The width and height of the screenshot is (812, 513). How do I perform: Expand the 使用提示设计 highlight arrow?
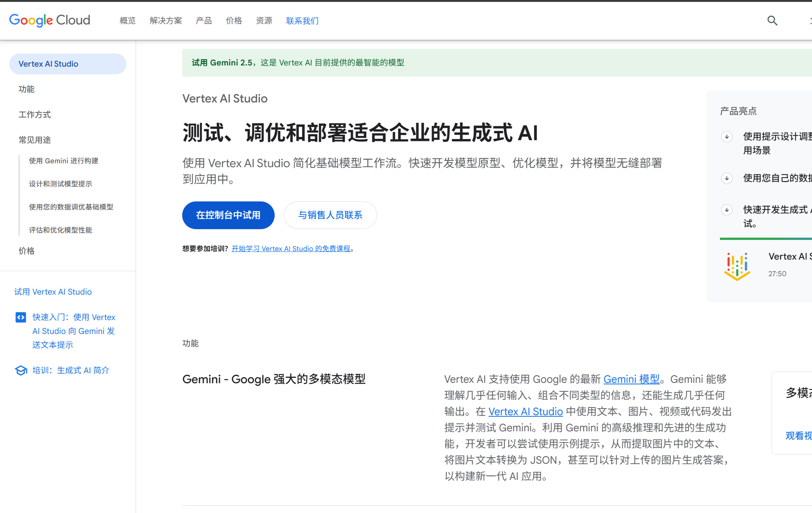coord(727,137)
